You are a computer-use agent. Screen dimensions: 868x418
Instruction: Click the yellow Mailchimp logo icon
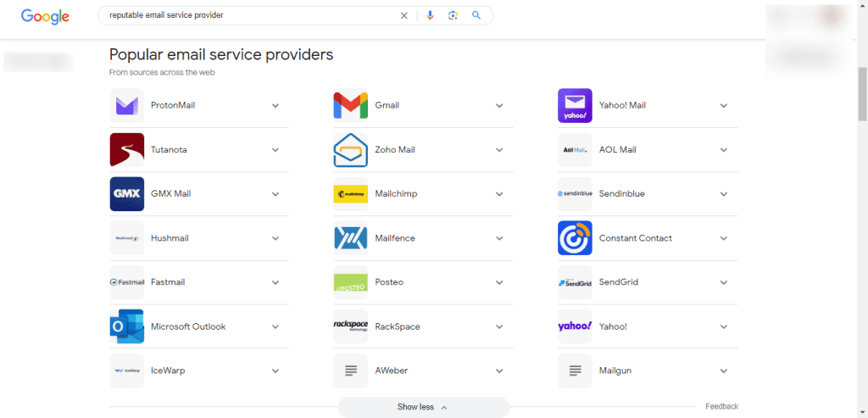(x=350, y=194)
